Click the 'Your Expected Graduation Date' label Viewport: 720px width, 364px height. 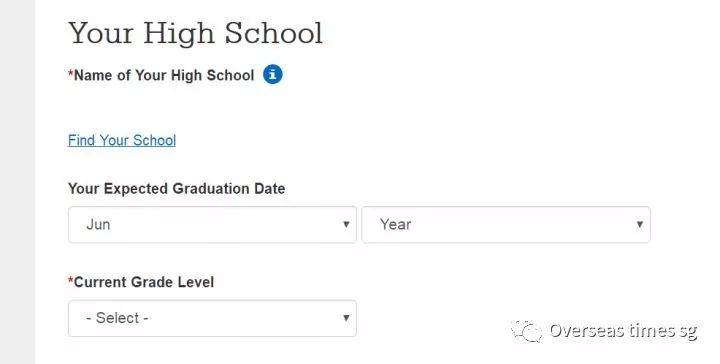pyautogui.click(x=177, y=189)
